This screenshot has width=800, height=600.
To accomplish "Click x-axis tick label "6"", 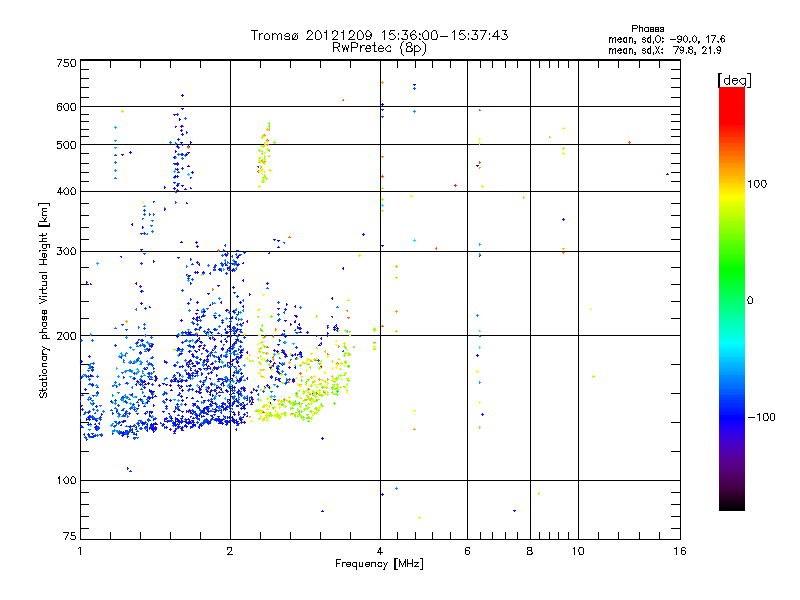I will point(467,551).
